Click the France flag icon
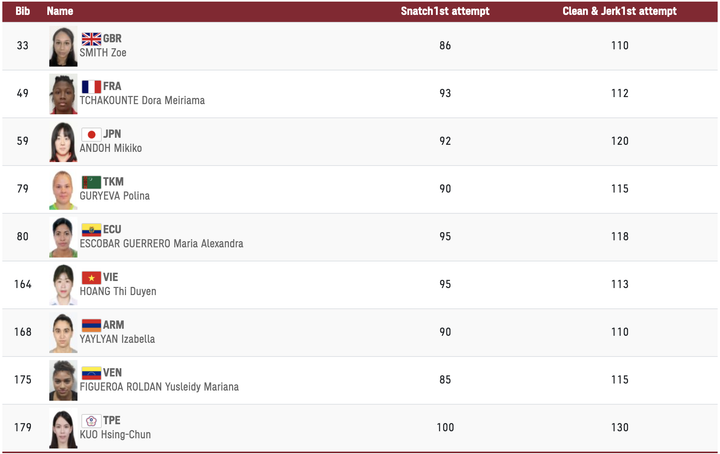The width and height of the screenshot is (720, 454). point(91,87)
